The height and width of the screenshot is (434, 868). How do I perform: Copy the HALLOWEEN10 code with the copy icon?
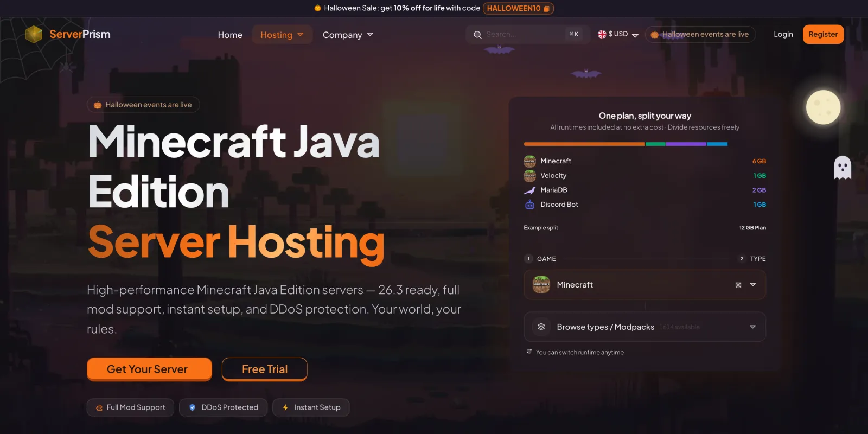(x=547, y=9)
